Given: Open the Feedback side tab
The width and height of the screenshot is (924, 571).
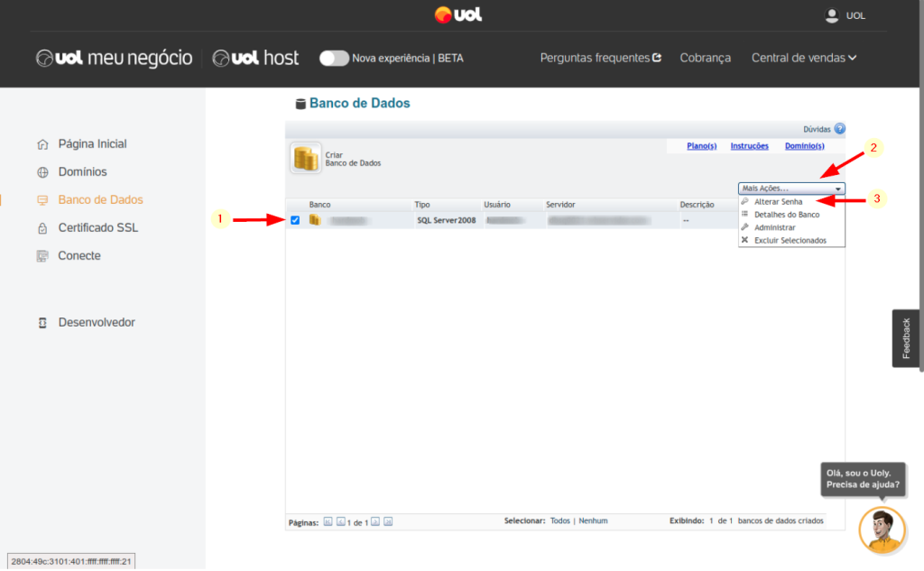Looking at the screenshot, I should [x=907, y=338].
